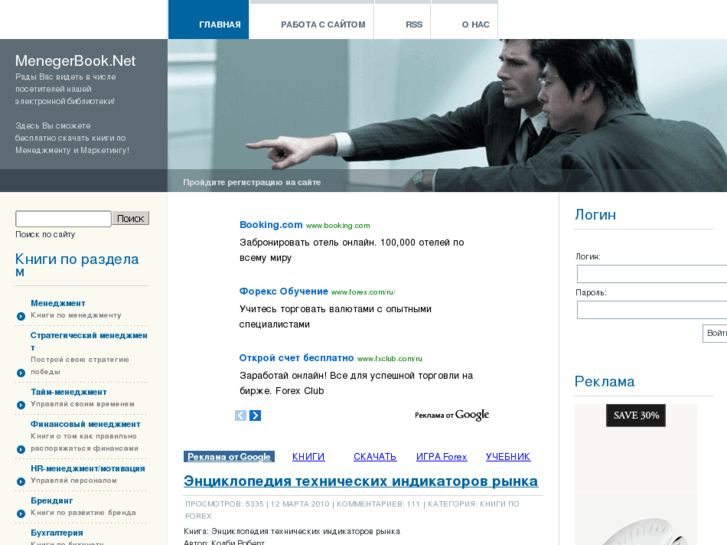Click Учитесь торговать валютами ad text
Screen dimensions: 727x545
335,316
